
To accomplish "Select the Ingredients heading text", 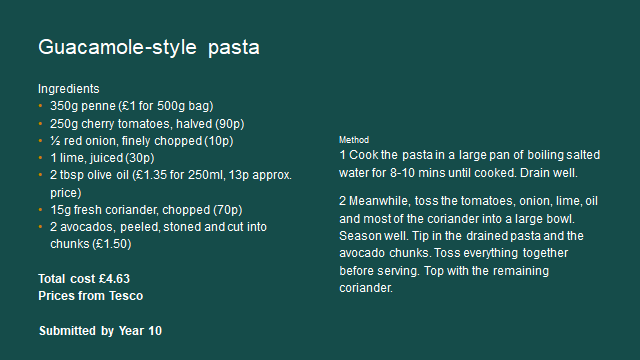I will click(x=69, y=89).
